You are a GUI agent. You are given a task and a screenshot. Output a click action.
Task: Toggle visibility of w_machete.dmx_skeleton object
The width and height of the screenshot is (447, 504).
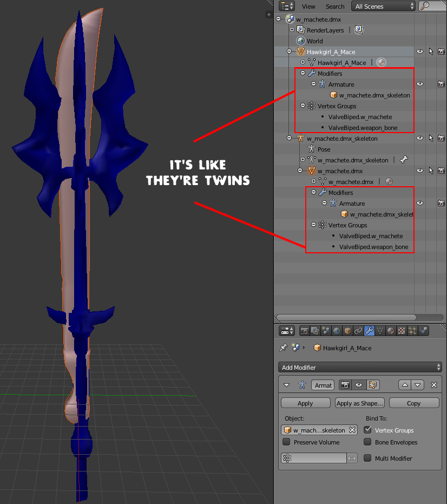(x=420, y=138)
